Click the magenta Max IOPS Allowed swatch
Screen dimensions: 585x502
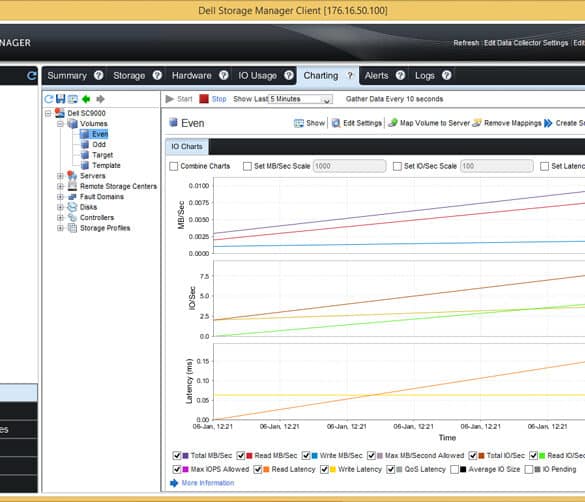(x=185, y=470)
